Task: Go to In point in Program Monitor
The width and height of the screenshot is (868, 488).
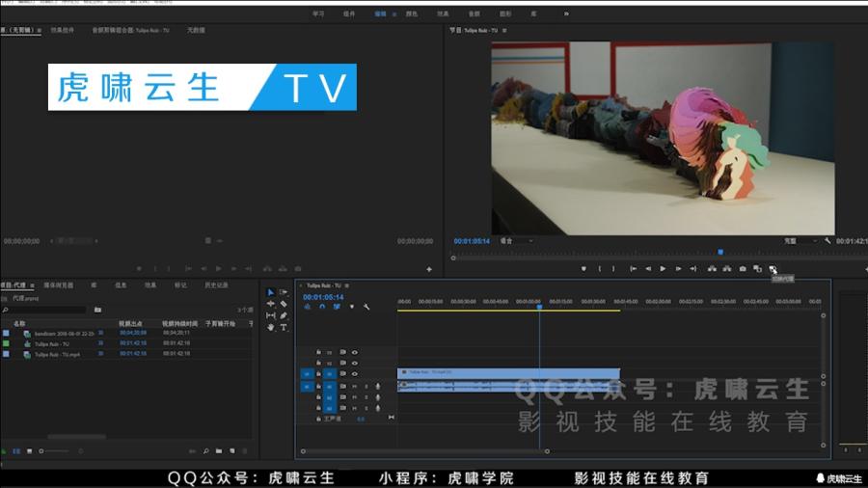Action: [x=633, y=269]
